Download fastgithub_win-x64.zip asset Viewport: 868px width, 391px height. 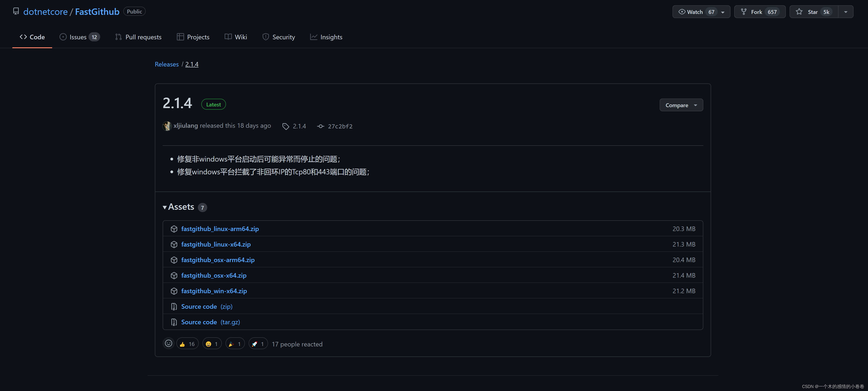tap(214, 291)
